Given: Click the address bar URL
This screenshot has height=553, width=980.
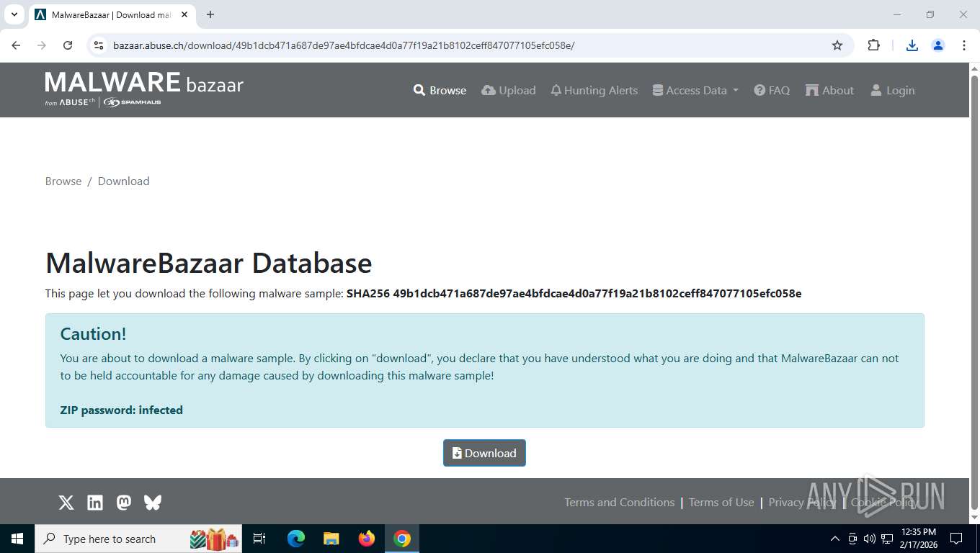Looking at the screenshot, I should click(344, 45).
